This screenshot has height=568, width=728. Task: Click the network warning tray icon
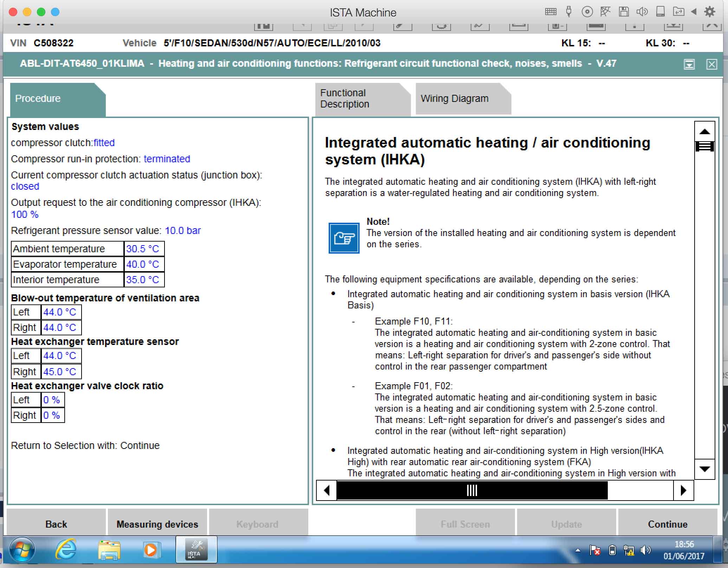point(629,550)
